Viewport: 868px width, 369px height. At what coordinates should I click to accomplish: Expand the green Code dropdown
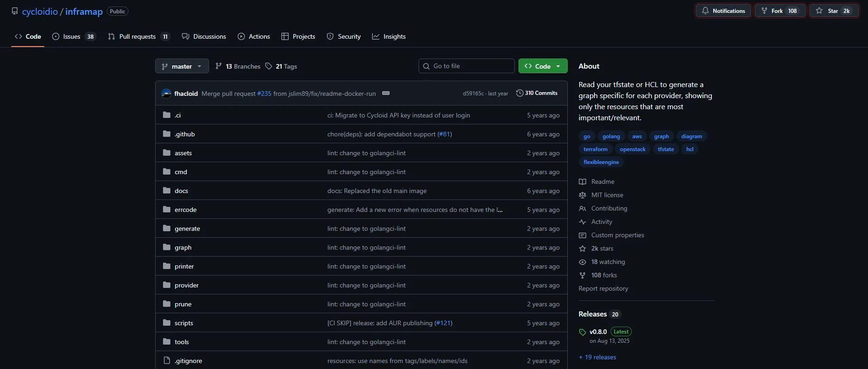542,66
